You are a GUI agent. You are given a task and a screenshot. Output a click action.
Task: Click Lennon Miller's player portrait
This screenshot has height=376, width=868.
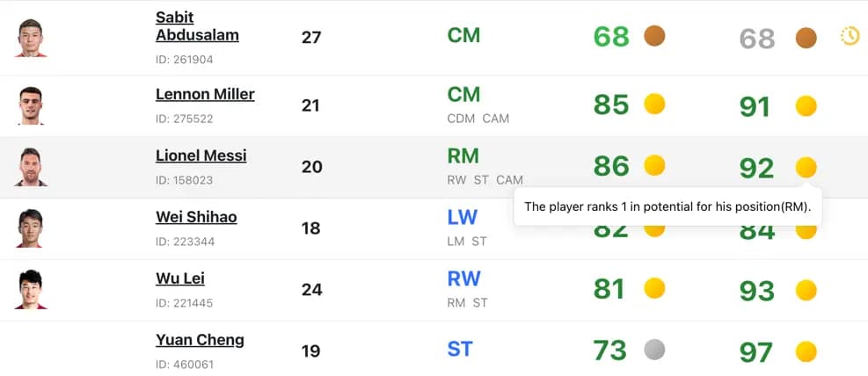(31, 105)
